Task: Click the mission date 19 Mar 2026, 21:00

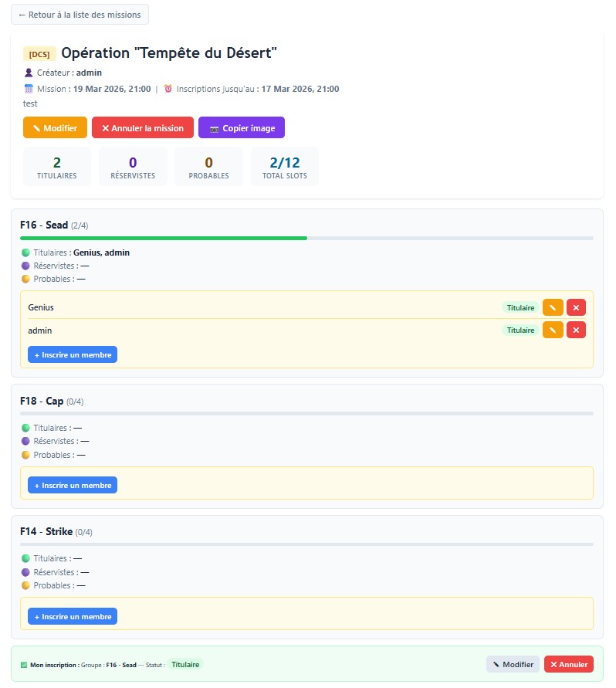Action: (x=112, y=89)
